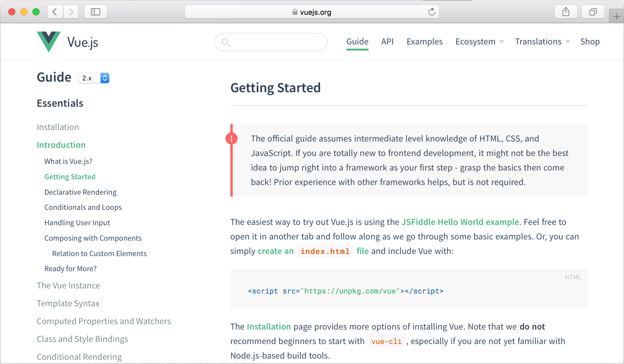Open the 2.x version selector
This screenshot has width=624, height=364.
[94, 78]
